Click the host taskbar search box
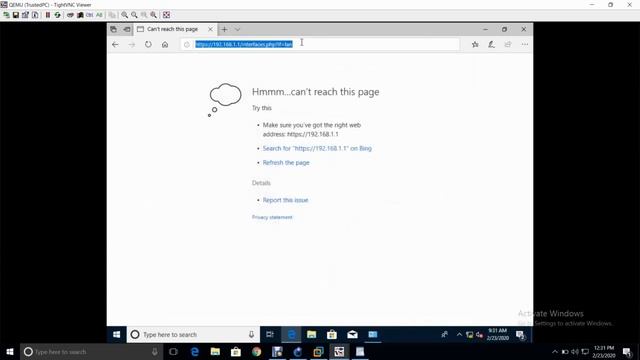 tap(91, 352)
